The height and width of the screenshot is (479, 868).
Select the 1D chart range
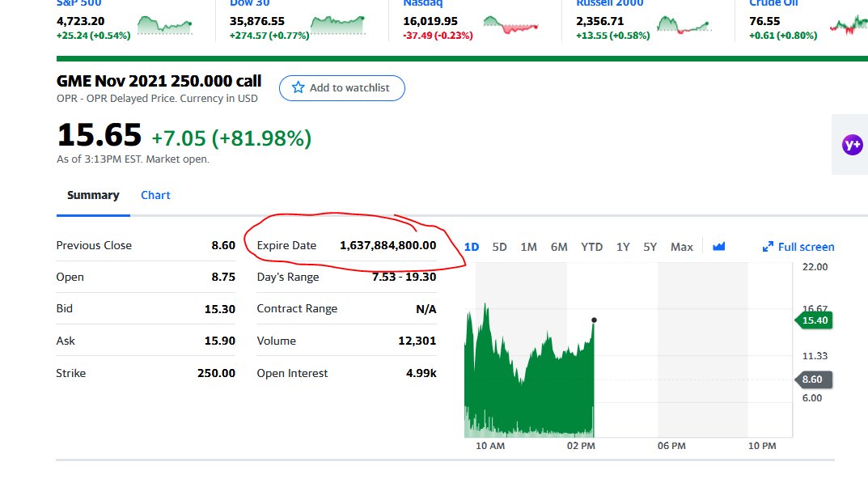[x=472, y=247]
